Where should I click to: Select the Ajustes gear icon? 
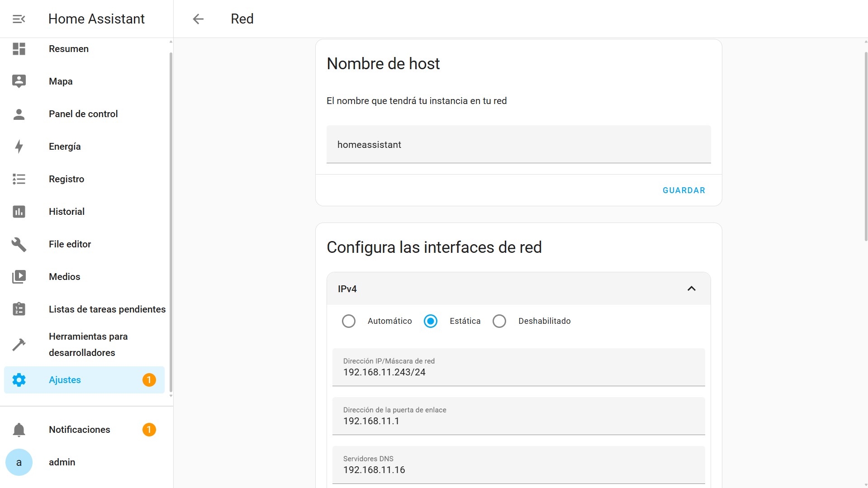(x=19, y=380)
